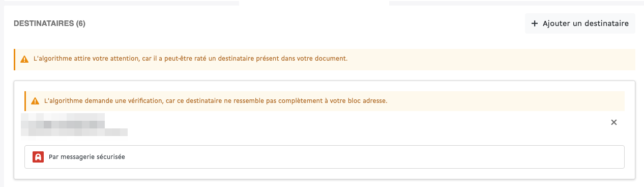644x187 pixels.
Task: Open the Par messagerie sécurisée delivery selector
Action: (x=324, y=157)
